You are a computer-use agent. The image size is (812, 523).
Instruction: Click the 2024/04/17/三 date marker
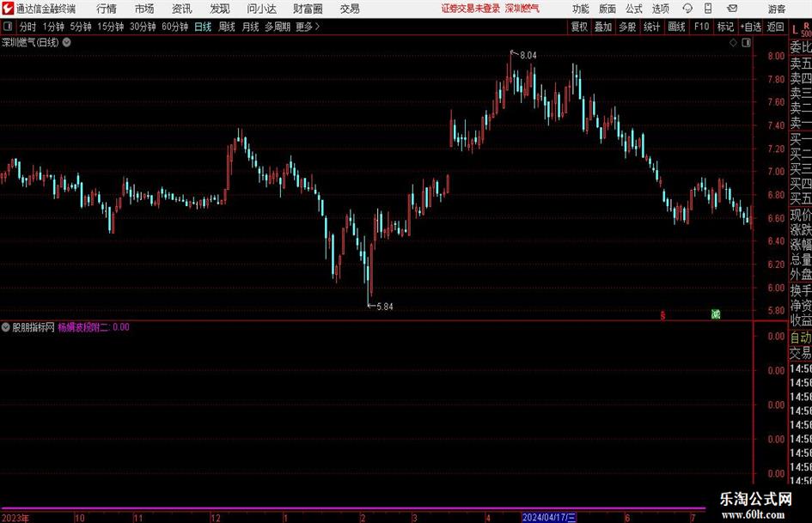[x=549, y=517]
